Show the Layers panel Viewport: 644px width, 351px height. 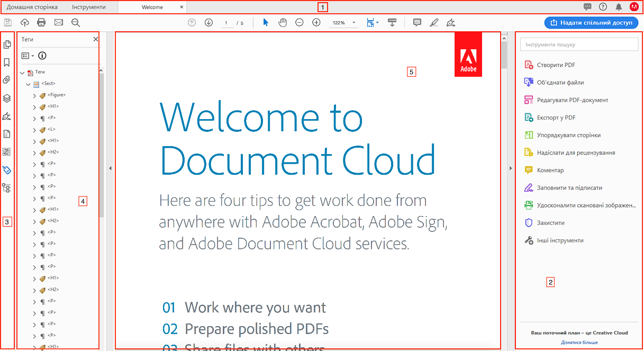(x=7, y=98)
